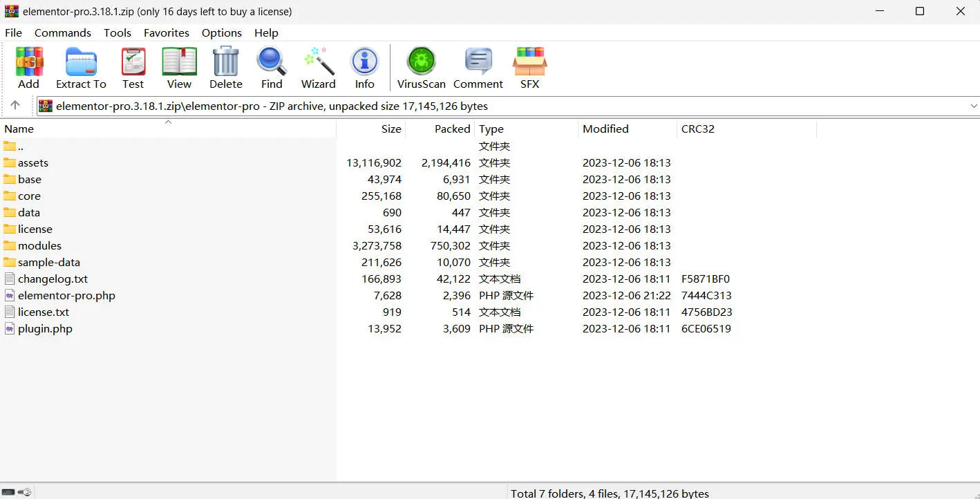
Task: Launch the Wizard wand icon
Action: (319, 62)
